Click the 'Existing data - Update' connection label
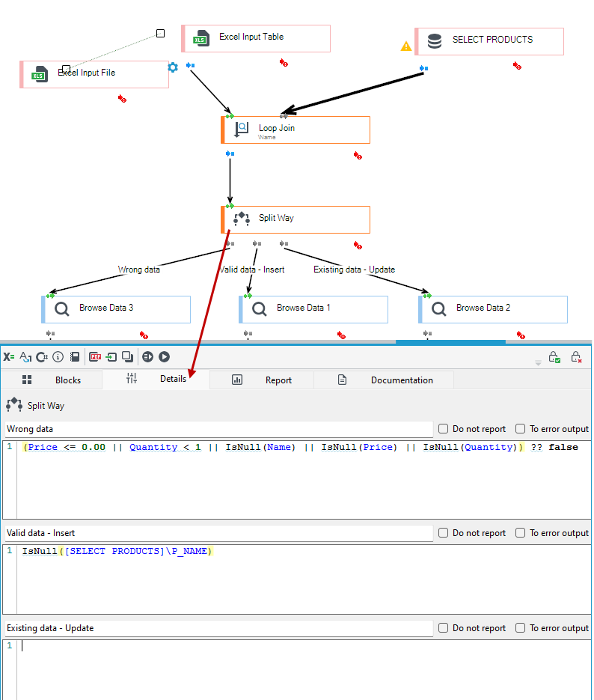Viewport: 594px width, 700px height. click(x=354, y=270)
